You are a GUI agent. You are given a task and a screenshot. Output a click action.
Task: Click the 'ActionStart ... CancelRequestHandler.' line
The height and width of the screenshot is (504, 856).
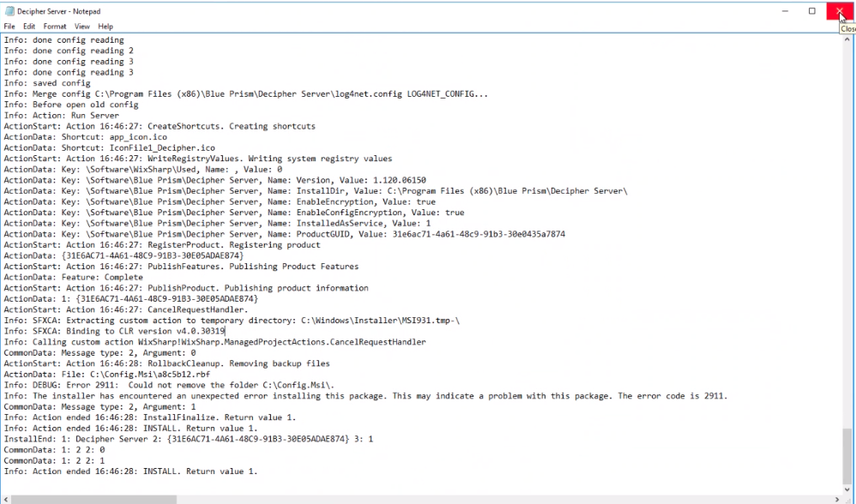tap(126, 309)
